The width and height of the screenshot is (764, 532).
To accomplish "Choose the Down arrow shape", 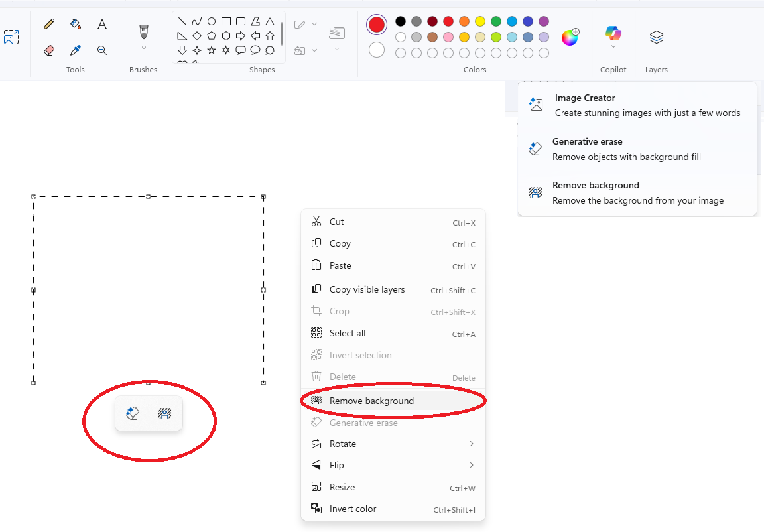I will [x=182, y=50].
